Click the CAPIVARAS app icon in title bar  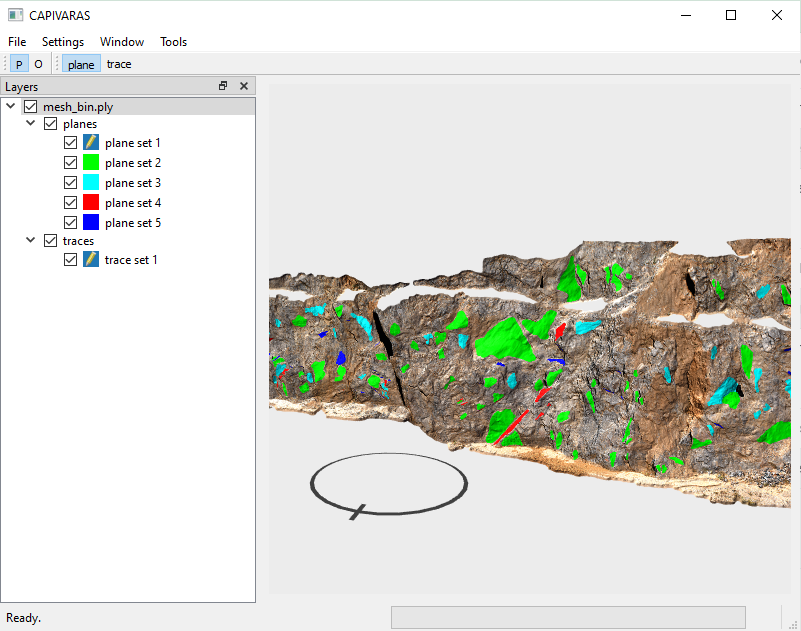pyautogui.click(x=15, y=15)
